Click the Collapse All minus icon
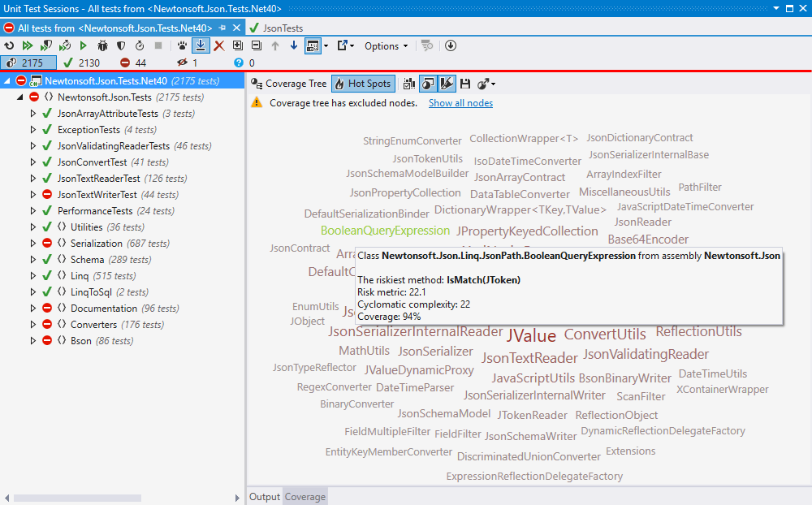 point(257,46)
